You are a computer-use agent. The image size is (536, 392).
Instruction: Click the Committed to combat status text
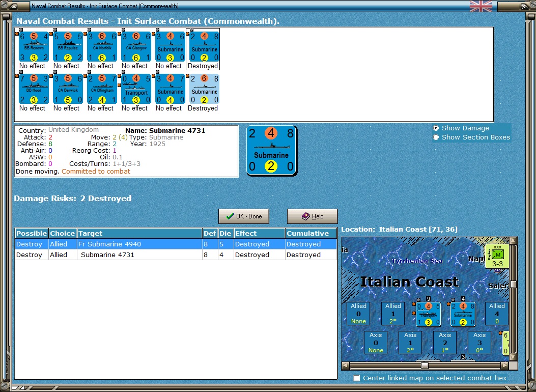pos(96,171)
